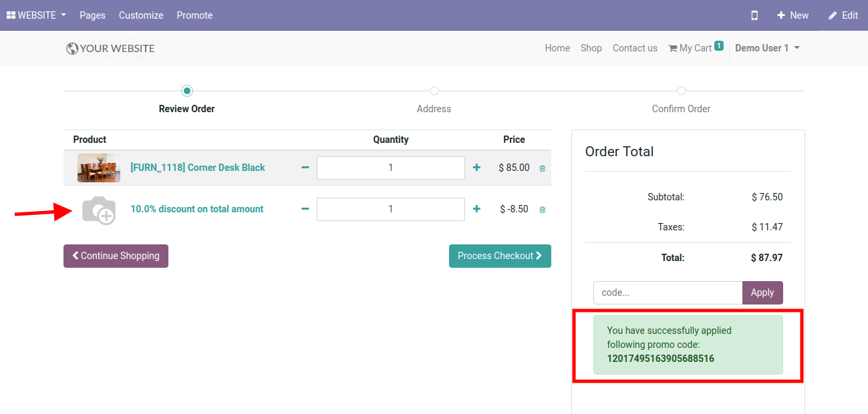
Task: Open the Corner Desk Black product thumbnail
Action: point(98,168)
